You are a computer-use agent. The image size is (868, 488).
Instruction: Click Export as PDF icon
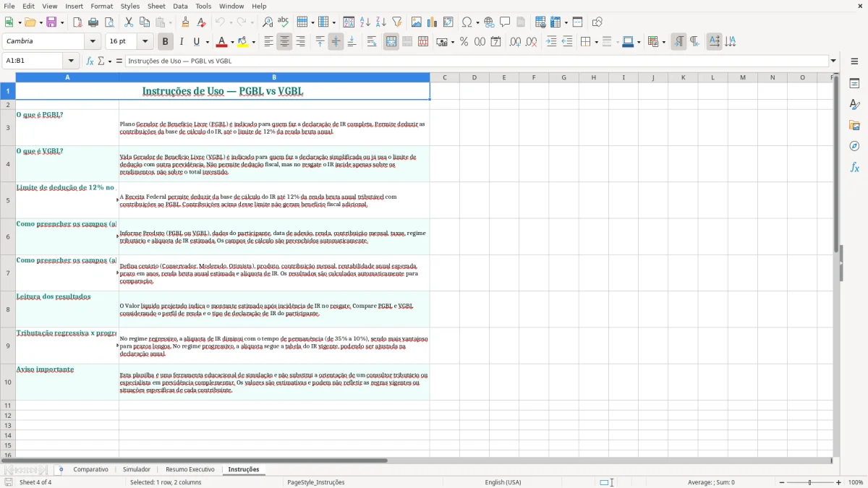[x=77, y=22]
